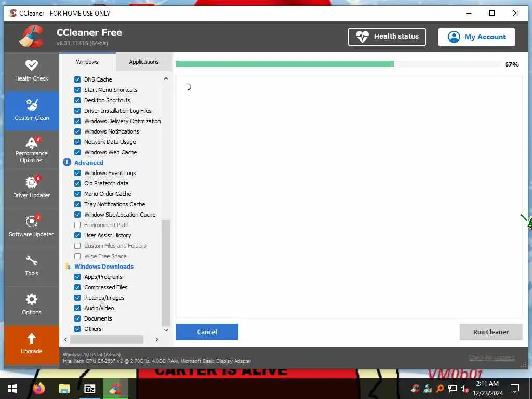
Task: Uncheck Desktop Shortcuts
Action: (x=77, y=100)
